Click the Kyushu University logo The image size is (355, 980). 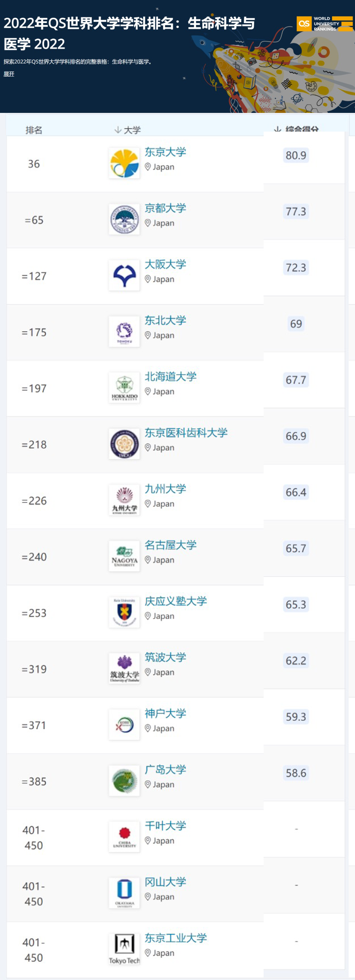coord(124,500)
